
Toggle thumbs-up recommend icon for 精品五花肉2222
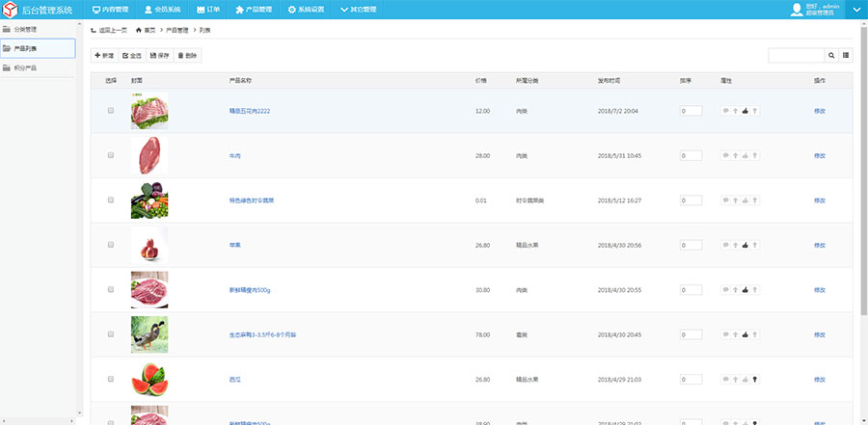(745, 111)
